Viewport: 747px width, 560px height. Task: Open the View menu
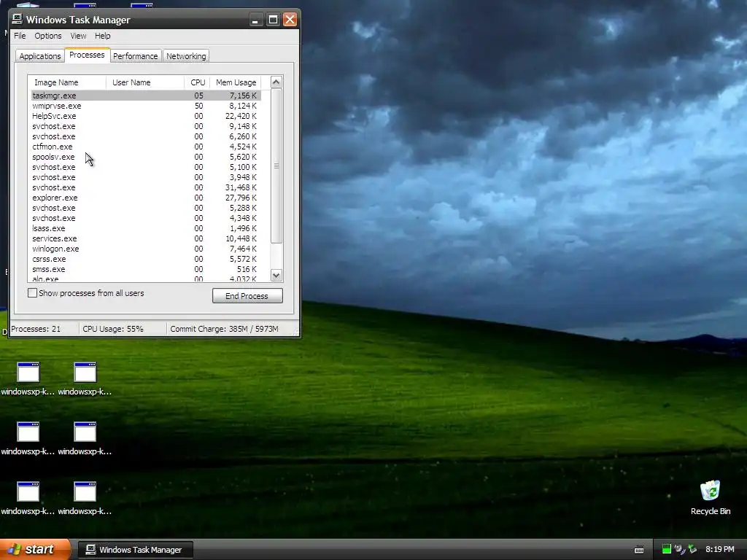coord(78,36)
